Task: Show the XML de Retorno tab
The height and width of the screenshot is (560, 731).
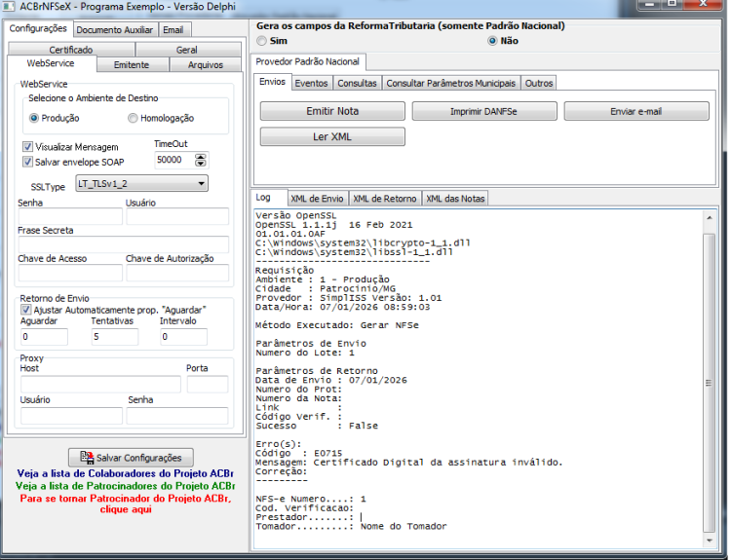Action: click(385, 199)
